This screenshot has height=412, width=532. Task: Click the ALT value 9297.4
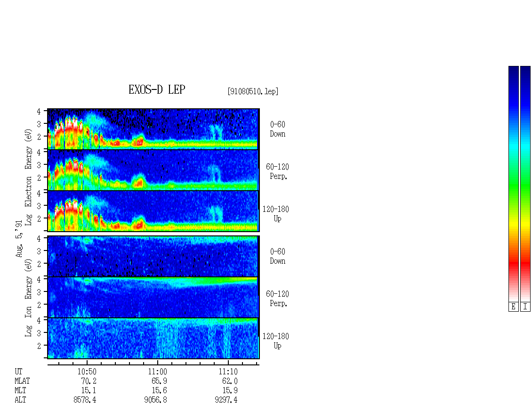226,400
